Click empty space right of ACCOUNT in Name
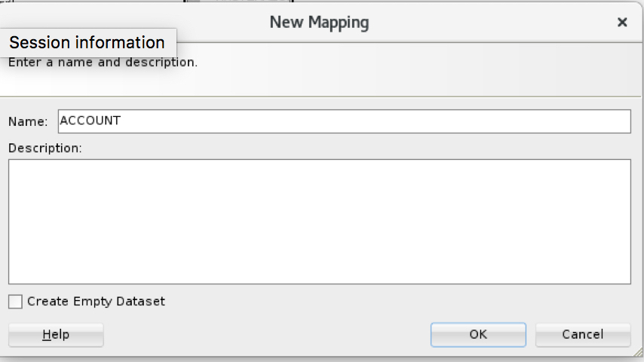 point(377,121)
